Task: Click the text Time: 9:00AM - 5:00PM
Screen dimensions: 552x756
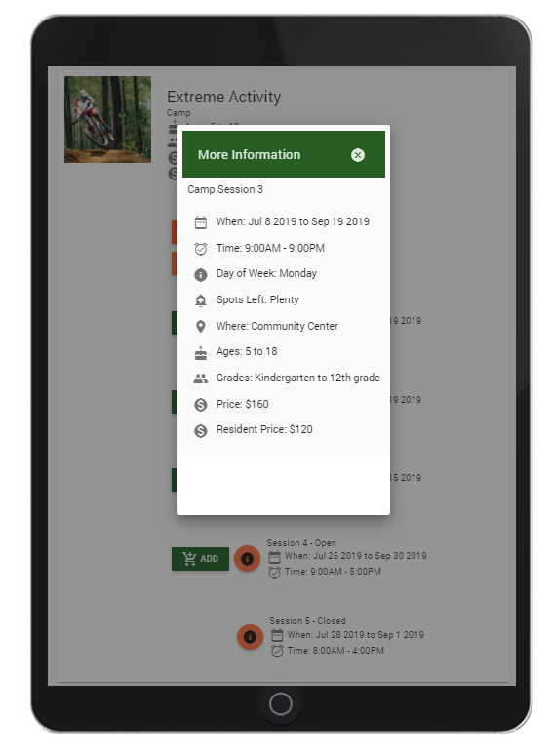Action: point(333,572)
